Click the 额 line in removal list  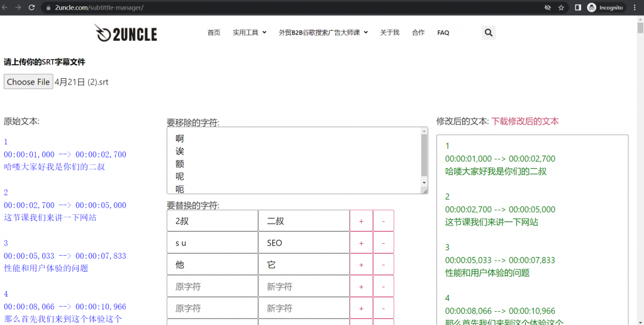pos(180,164)
